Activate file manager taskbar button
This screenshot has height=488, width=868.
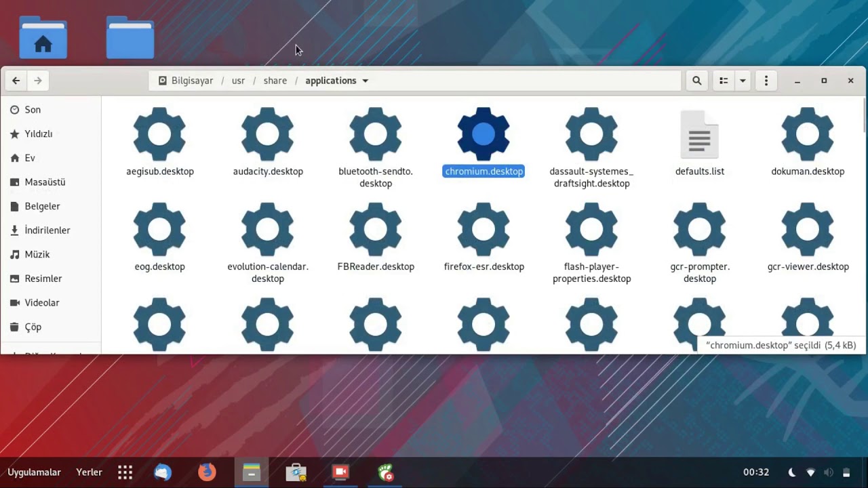click(x=252, y=472)
